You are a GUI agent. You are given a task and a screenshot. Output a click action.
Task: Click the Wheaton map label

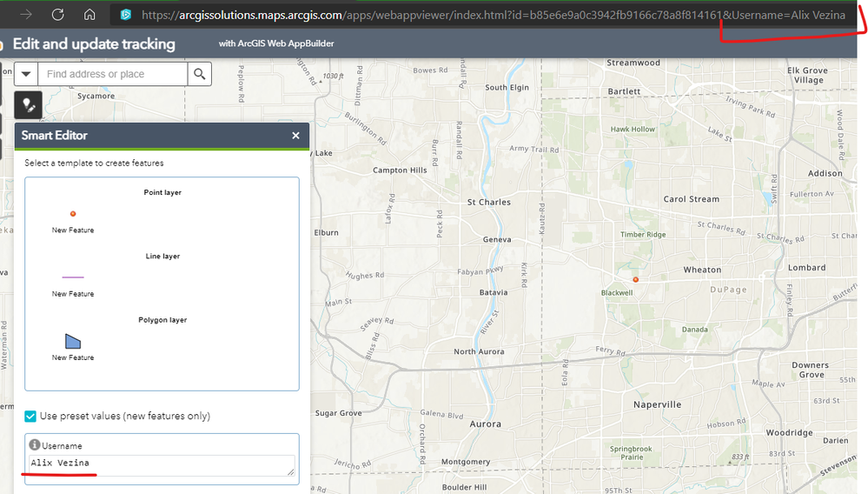tap(703, 270)
